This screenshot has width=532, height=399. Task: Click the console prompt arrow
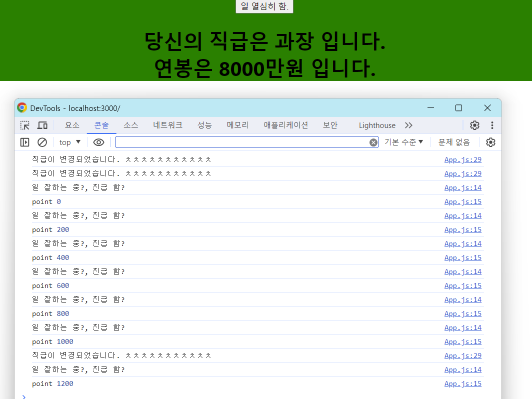[x=24, y=396]
